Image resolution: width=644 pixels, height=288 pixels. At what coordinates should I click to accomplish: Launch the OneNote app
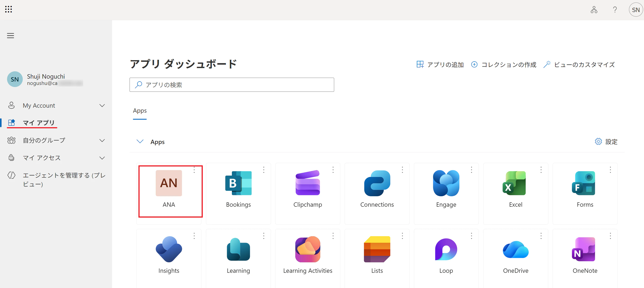585,258
